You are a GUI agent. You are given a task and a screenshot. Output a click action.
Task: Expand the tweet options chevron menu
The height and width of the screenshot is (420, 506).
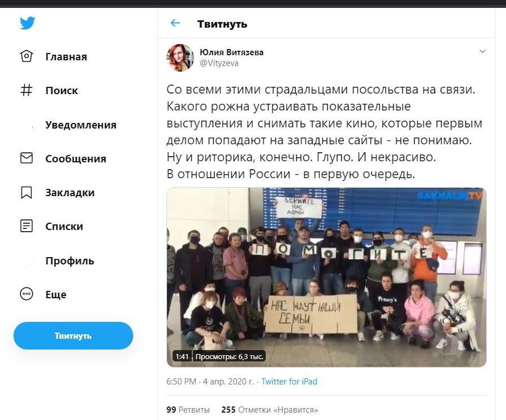click(482, 51)
